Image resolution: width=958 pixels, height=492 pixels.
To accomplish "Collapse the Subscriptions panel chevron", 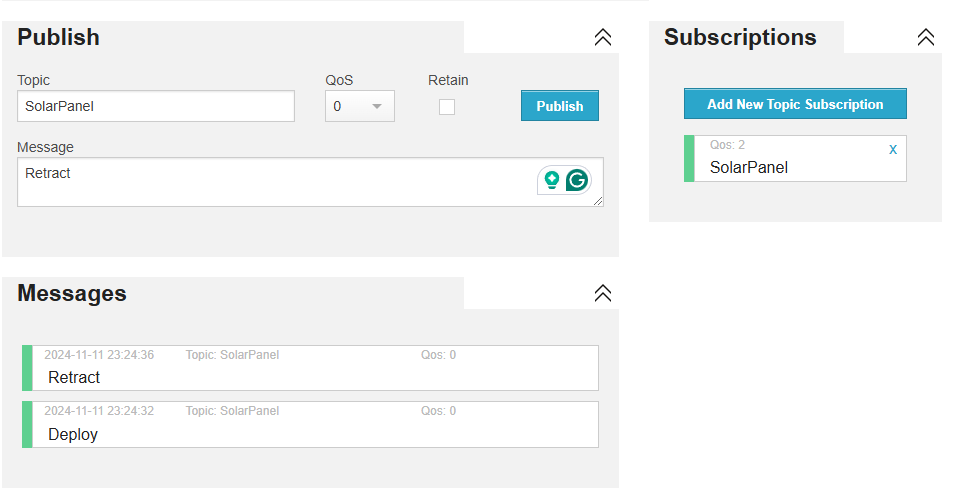I will pos(925,37).
